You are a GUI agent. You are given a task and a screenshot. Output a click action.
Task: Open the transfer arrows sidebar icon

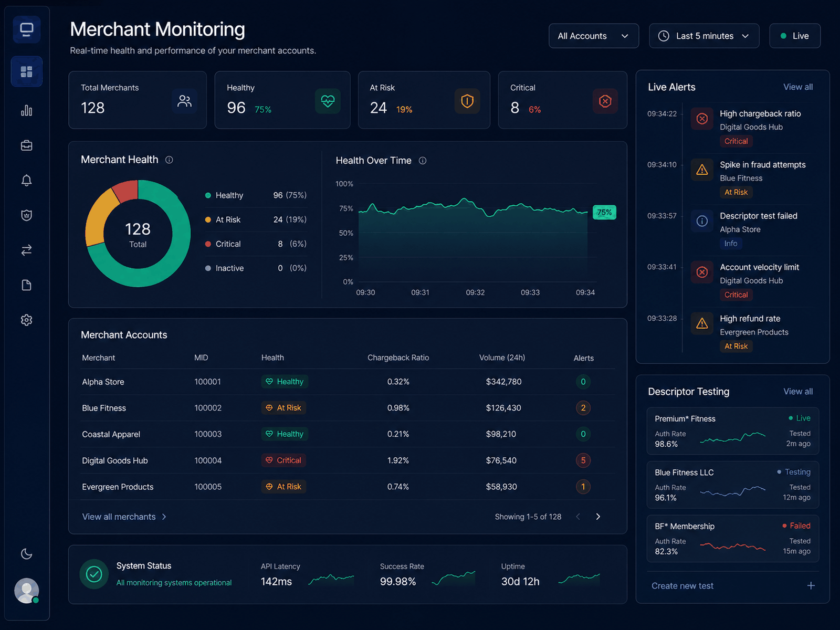(27, 250)
